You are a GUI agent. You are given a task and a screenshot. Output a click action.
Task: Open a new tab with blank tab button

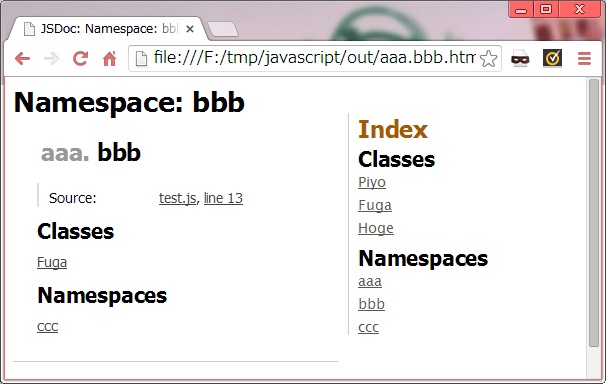pos(223,29)
